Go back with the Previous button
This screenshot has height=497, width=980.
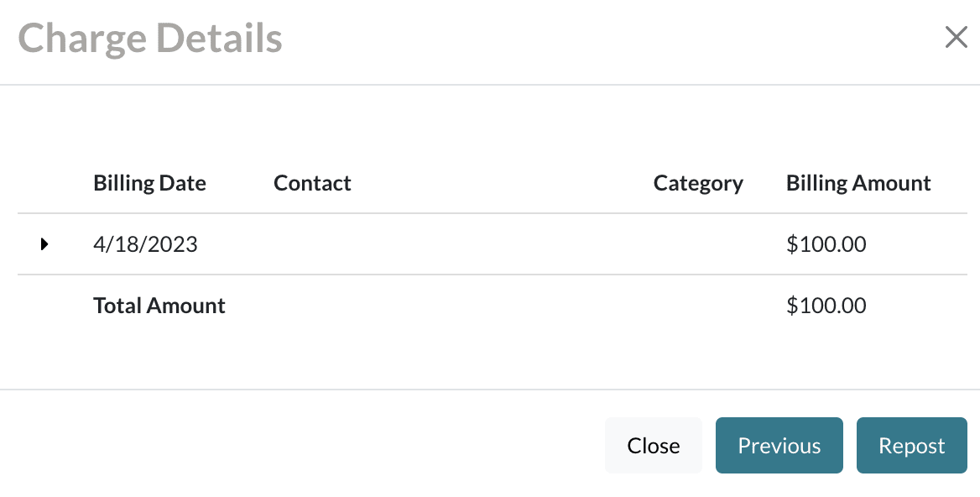[x=779, y=446]
